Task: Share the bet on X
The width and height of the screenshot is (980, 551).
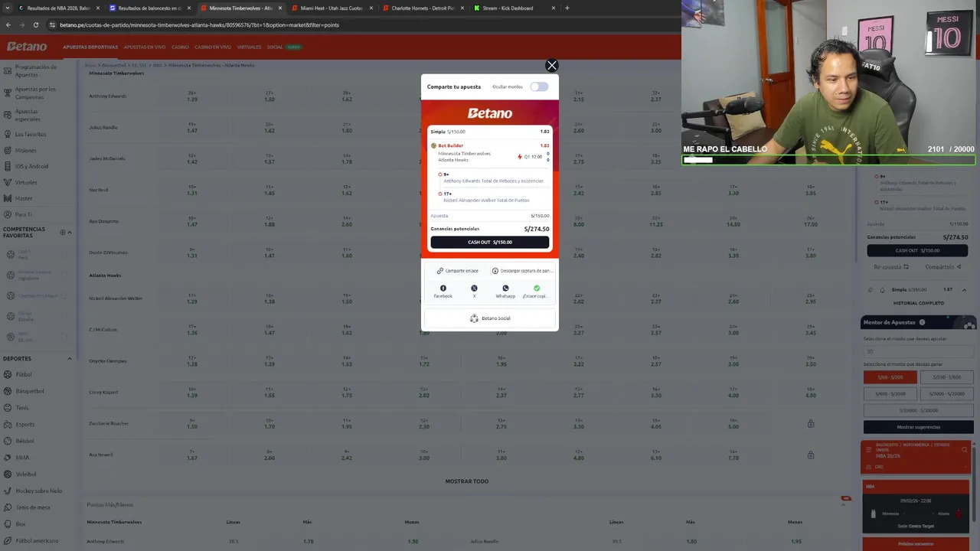Action: (474, 292)
